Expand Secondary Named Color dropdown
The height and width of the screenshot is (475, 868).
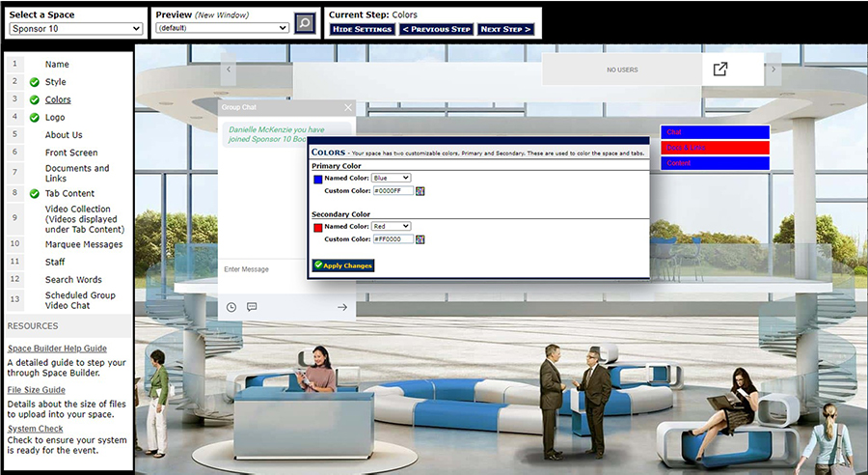[x=392, y=226]
